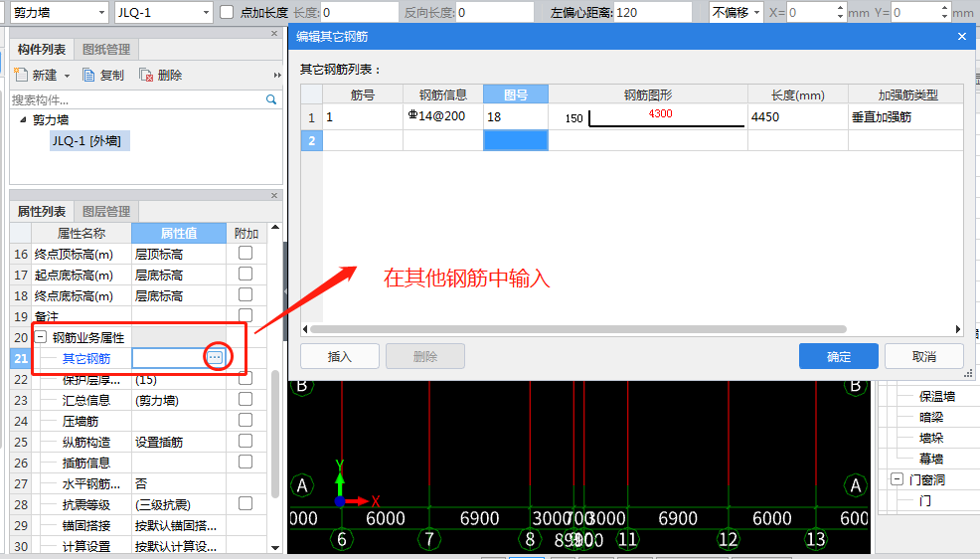This screenshot has width=980, height=559.
Task: Click the 删除 delete icon in component list
Action: pos(146,75)
